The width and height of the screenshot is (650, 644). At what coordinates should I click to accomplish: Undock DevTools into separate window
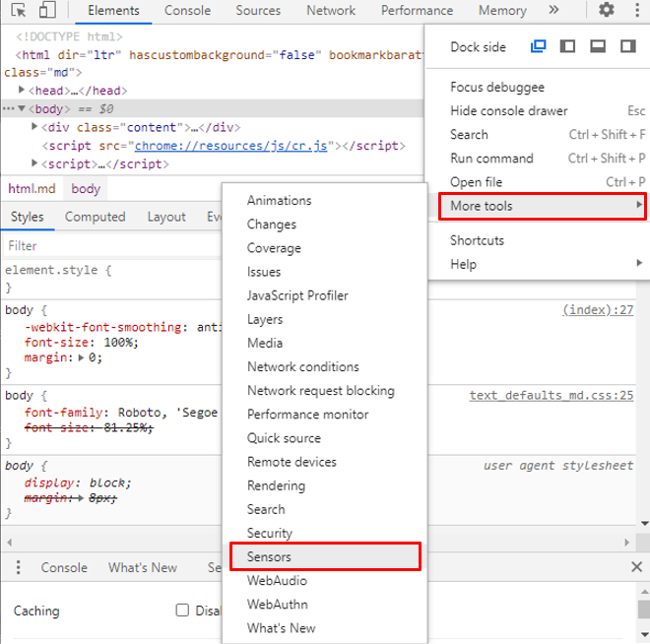[x=538, y=46]
